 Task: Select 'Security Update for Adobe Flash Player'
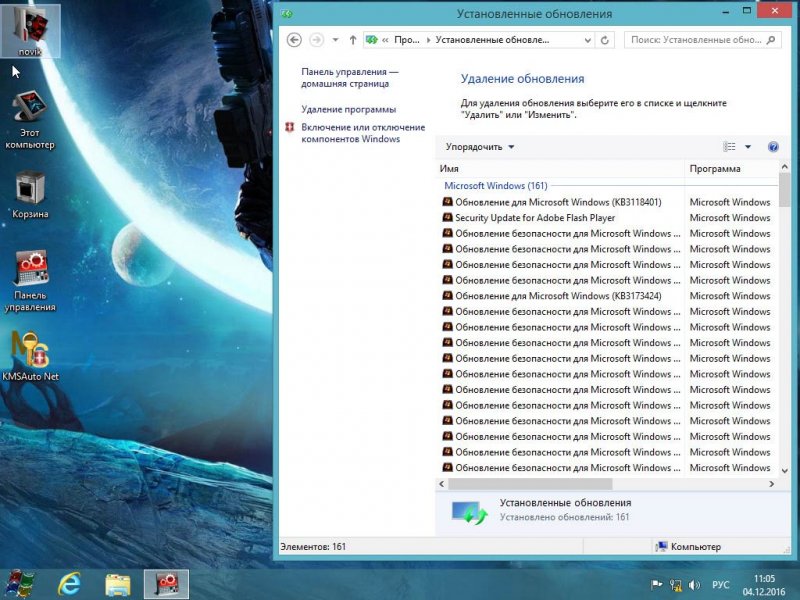[607, 218]
